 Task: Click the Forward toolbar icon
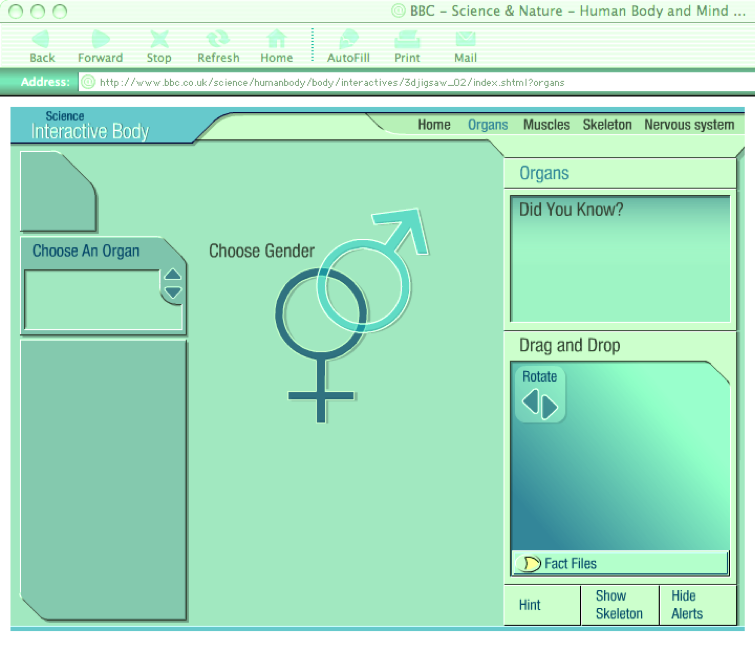click(100, 39)
